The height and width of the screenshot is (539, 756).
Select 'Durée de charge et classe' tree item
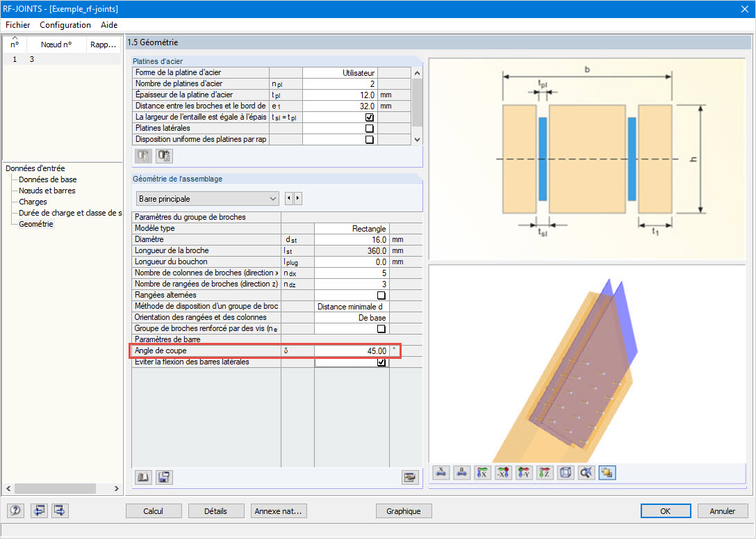70,213
